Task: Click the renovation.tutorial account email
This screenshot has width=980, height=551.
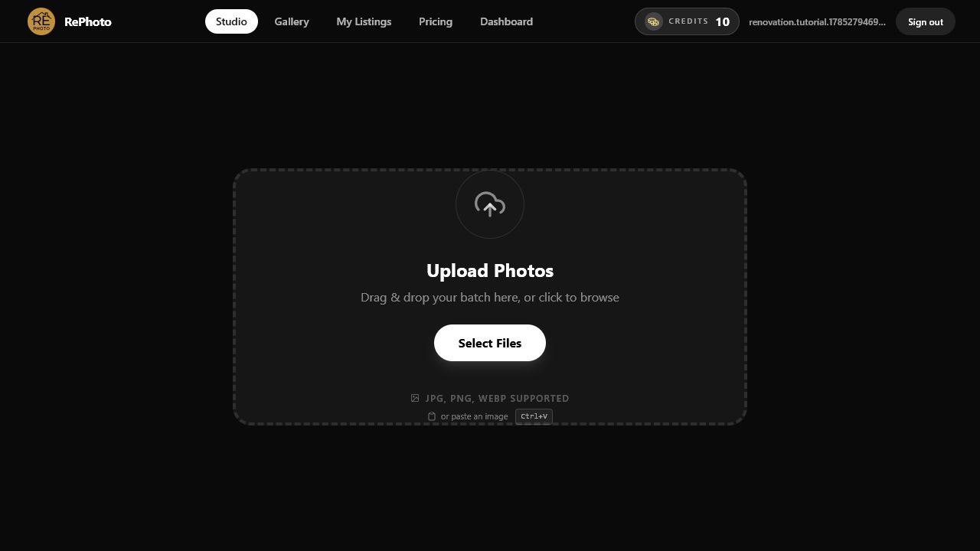Action: coord(817,21)
